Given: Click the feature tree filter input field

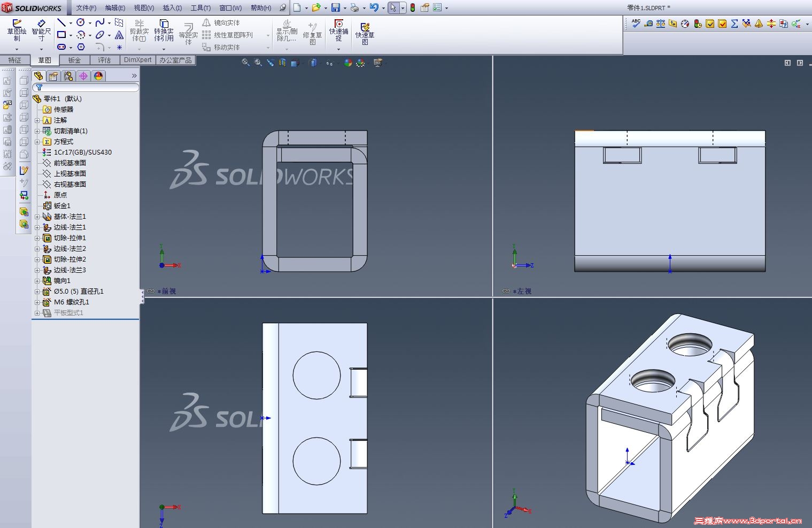Looking at the screenshot, I should point(86,87).
